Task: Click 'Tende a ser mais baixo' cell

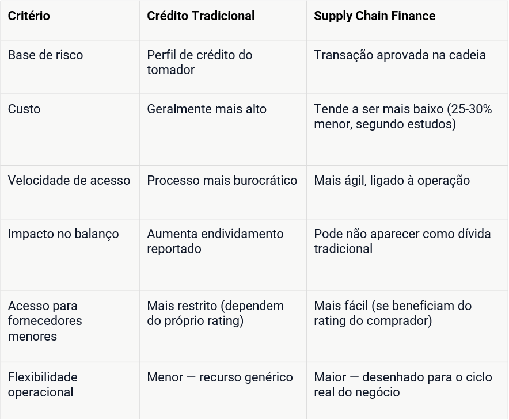Action: [x=408, y=129]
